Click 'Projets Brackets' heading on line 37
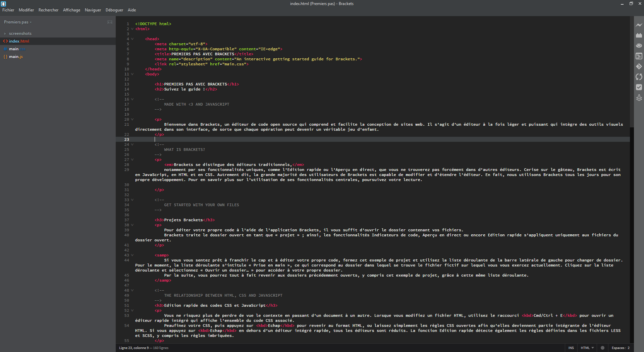The height and width of the screenshot is (352, 644). point(183,220)
